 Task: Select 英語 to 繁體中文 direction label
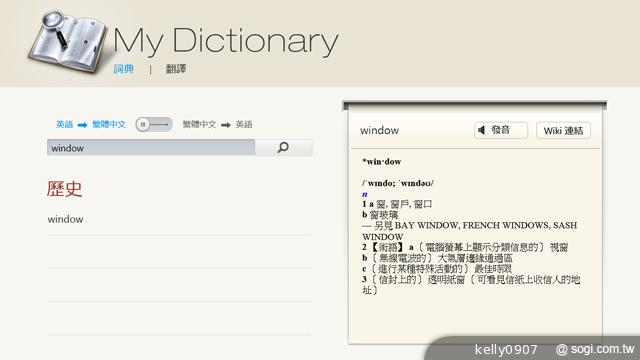tap(91, 124)
